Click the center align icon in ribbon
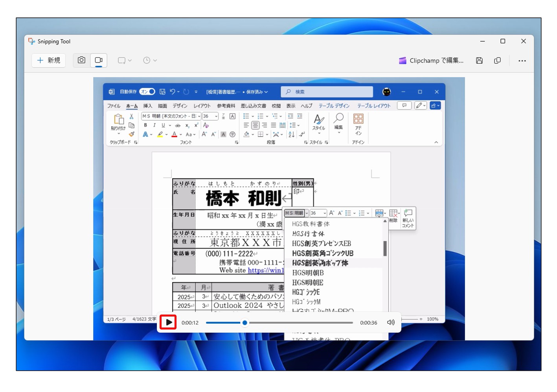Screen dimensions: 557x392 click(256, 125)
